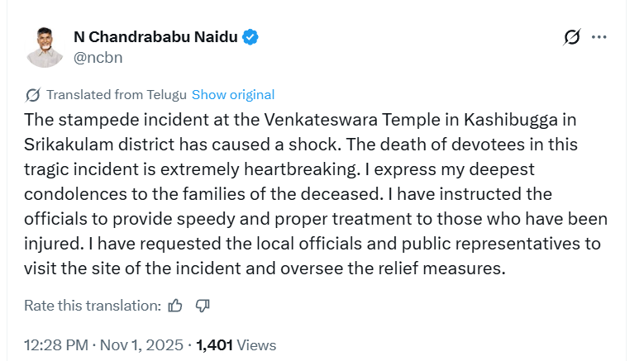Open the More options three-dot menu

(x=600, y=37)
